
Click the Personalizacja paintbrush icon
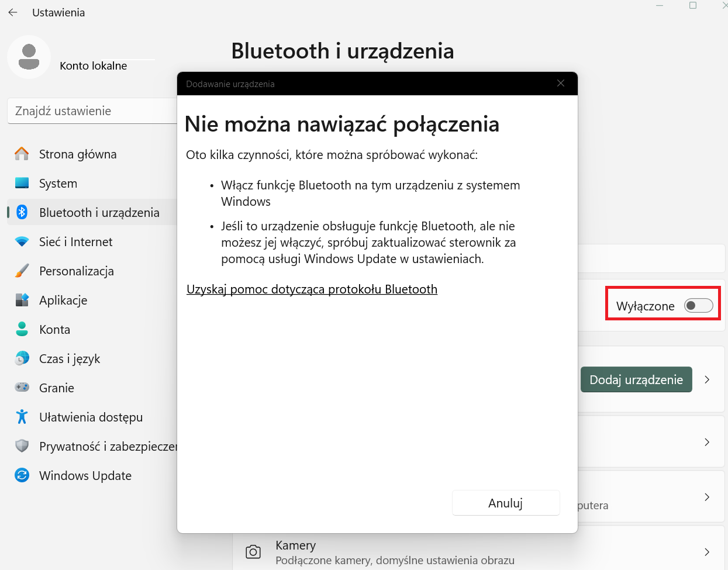[22, 271]
